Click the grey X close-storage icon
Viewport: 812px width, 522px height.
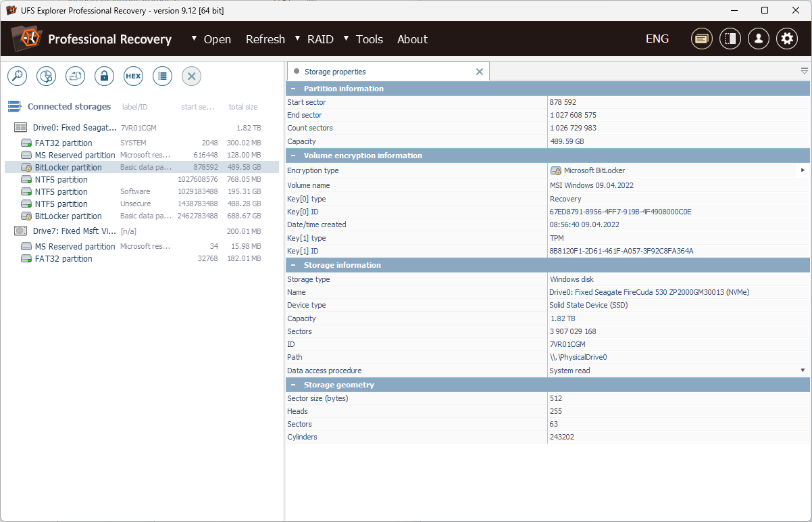click(191, 76)
